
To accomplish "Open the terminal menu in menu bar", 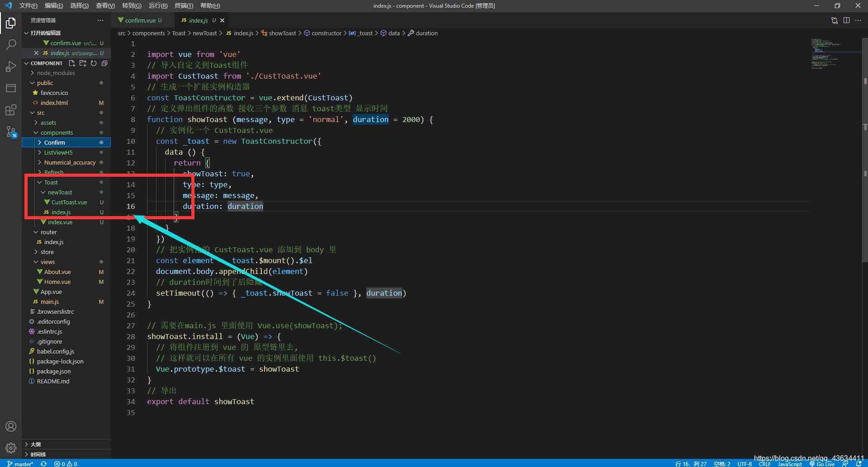I will pos(184,5).
